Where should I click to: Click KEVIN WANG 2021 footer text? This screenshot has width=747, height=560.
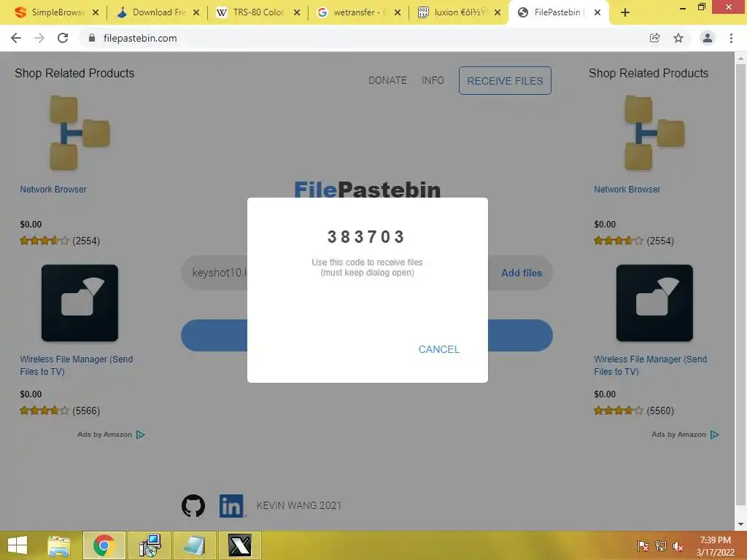pyautogui.click(x=298, y=505)
